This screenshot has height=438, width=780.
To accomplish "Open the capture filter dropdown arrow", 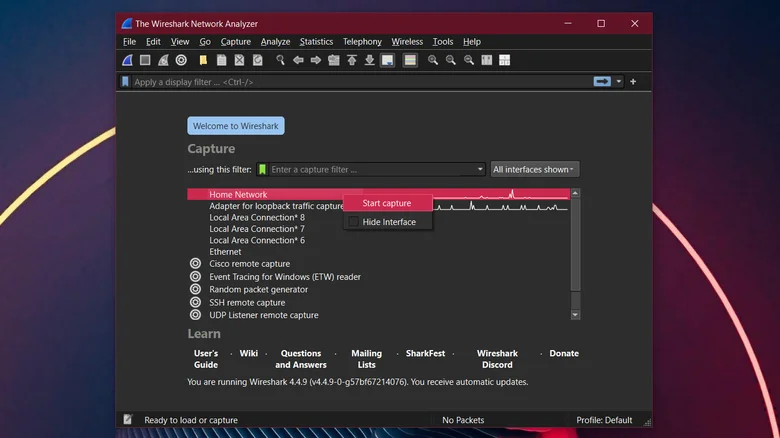I will pyautogui.click(x=480, y=169).
